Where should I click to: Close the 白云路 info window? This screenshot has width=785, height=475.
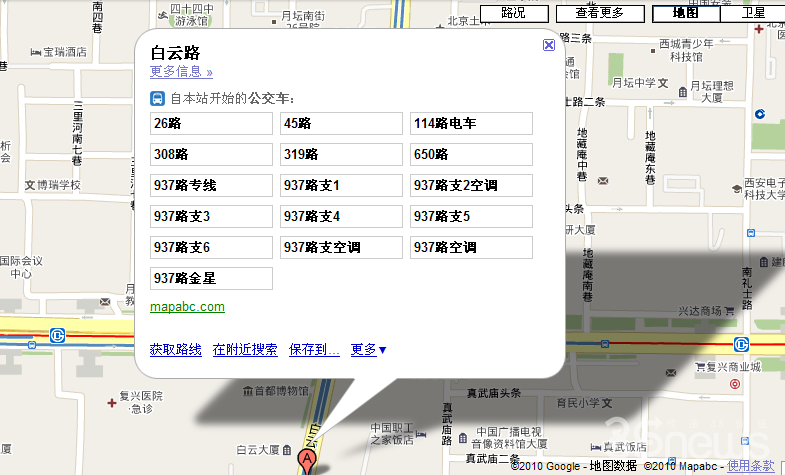click(x=548, y=45)
